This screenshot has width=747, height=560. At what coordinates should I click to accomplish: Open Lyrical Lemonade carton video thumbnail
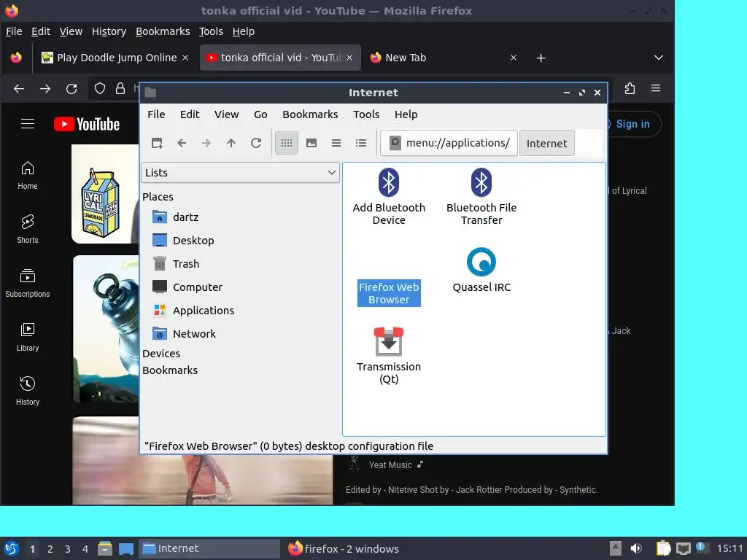(x=105, y=194)
